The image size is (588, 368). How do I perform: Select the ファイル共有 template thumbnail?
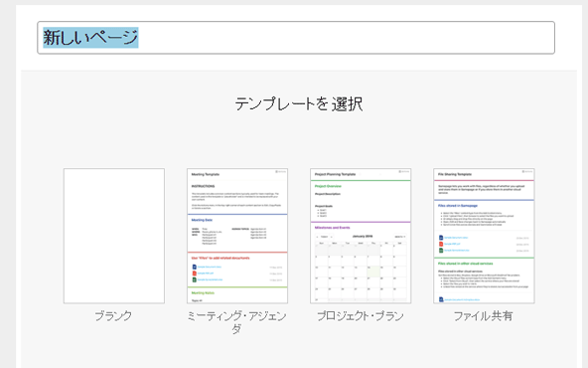[484, 236]
